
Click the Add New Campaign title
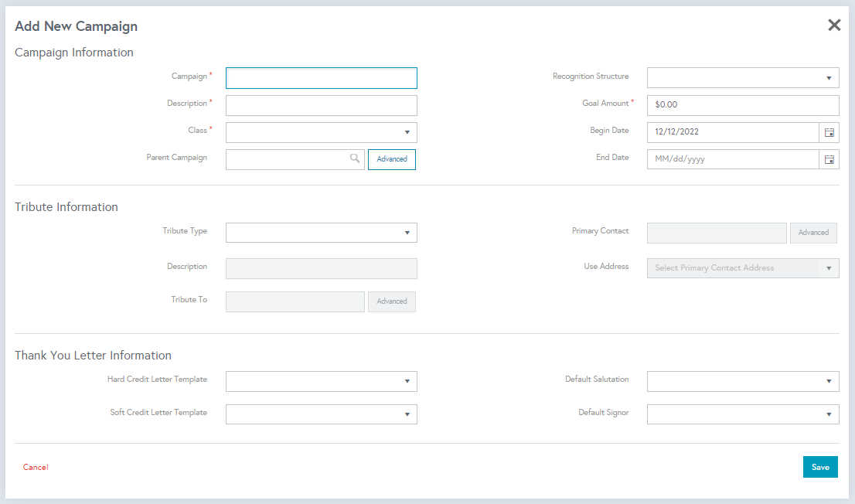77,26
